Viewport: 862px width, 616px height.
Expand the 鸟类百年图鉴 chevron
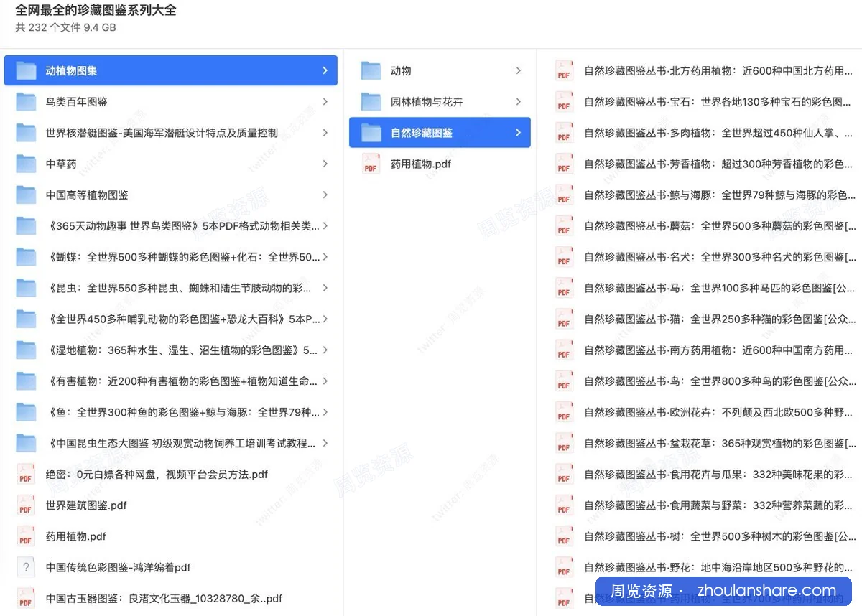point(325,101)
